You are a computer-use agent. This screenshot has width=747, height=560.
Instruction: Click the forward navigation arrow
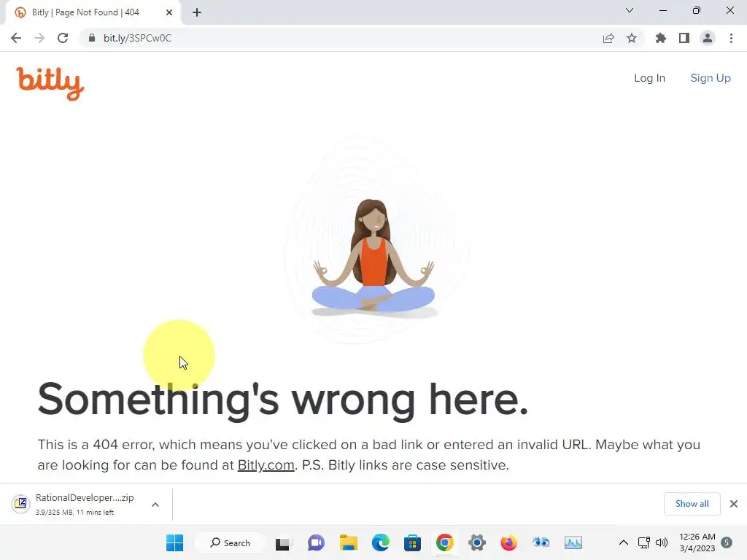(39, 38)
